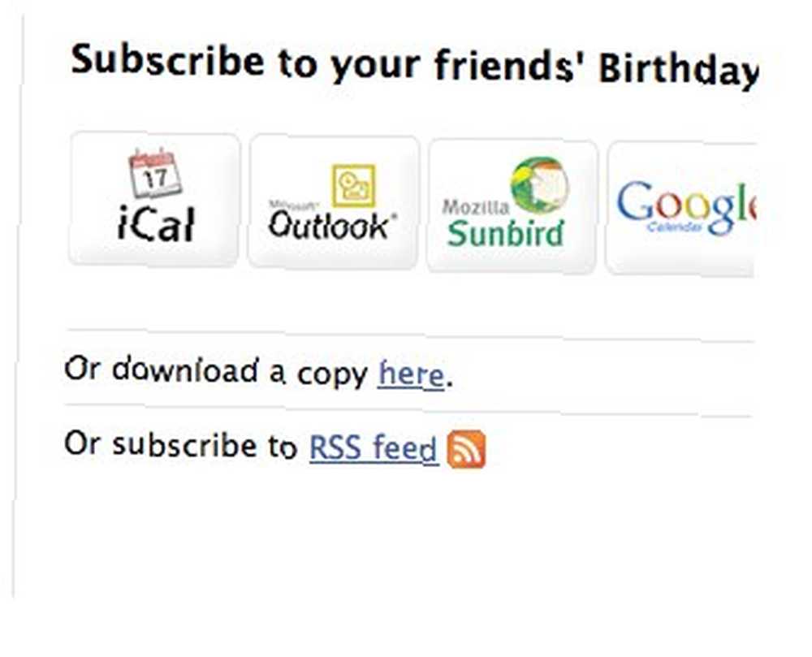Click the orange RSS feed icon
This screenshot has width=812, height=657.
466,449
